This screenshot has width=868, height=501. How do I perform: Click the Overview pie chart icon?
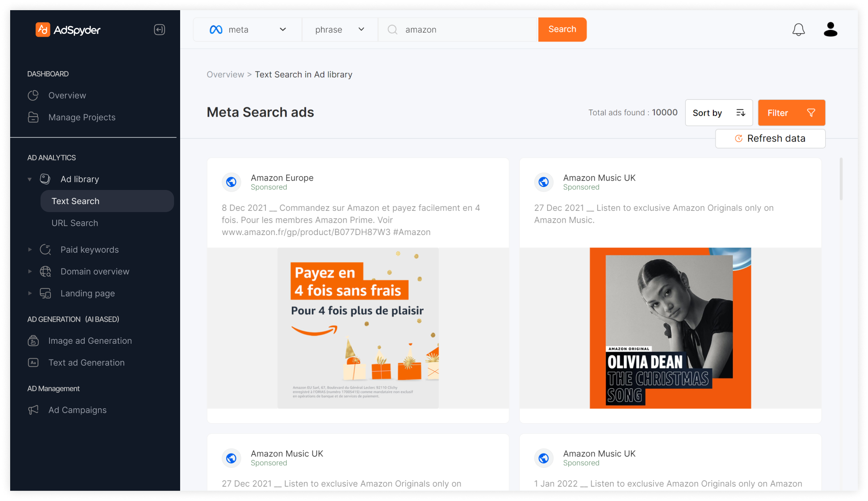click(33, 95)
